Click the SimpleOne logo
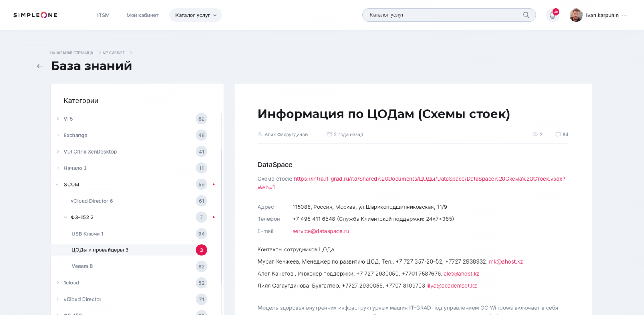644x315 pixels. [35, 15]
